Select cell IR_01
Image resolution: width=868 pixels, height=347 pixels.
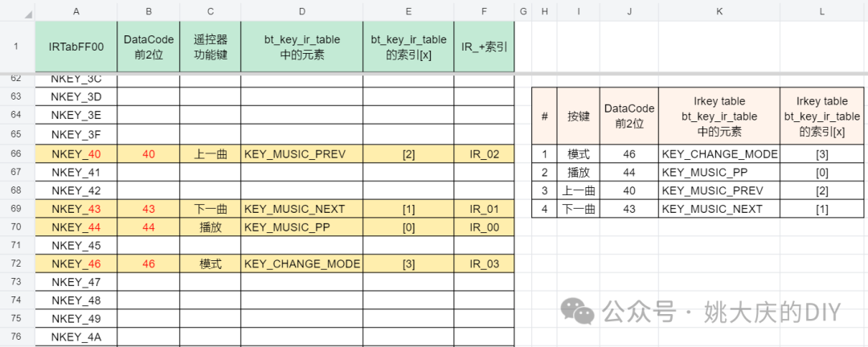coord(484,209)
